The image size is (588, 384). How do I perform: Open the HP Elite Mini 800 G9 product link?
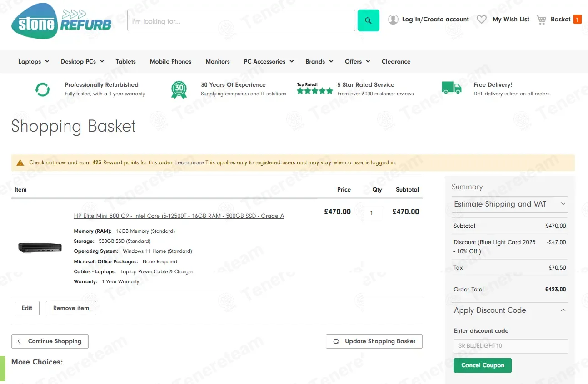click(x=179, y=216)
